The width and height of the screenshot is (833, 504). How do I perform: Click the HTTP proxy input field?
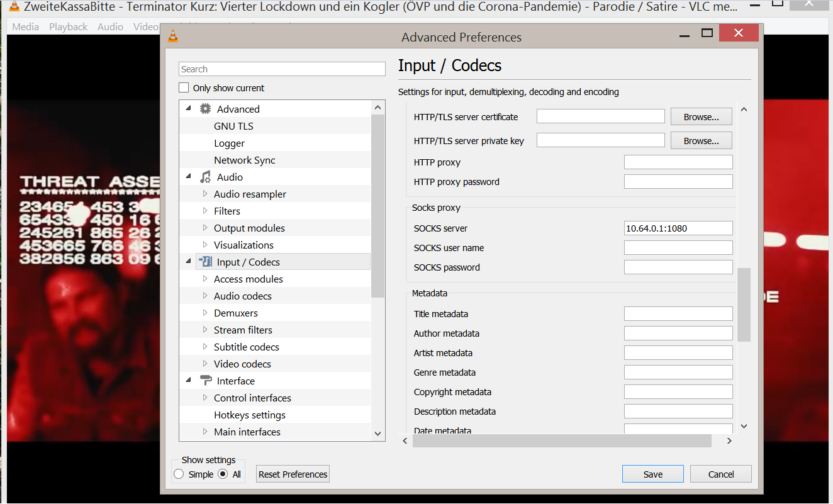(678, 162)
